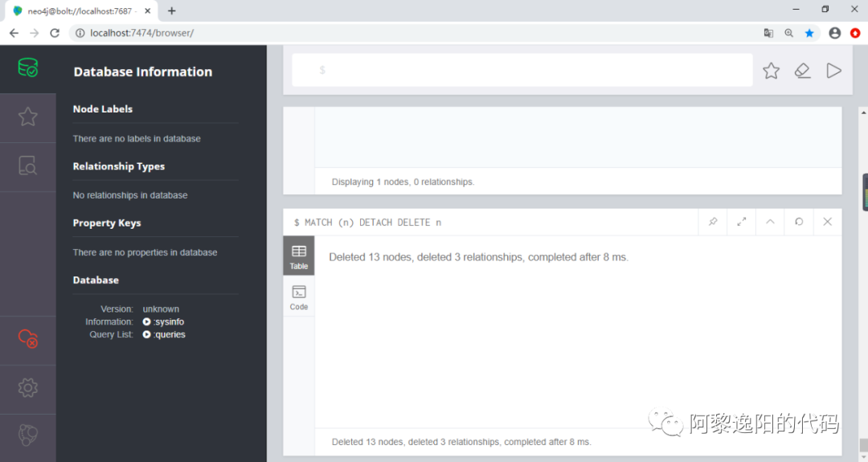
Task: Open the zoom magnifier icon
Action: click(x=789, y=33)
